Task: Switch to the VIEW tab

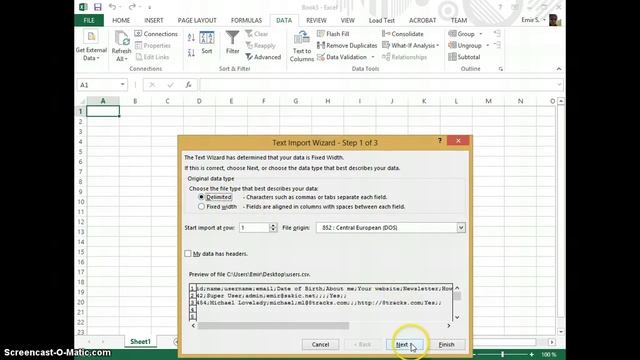Action: 347,20
